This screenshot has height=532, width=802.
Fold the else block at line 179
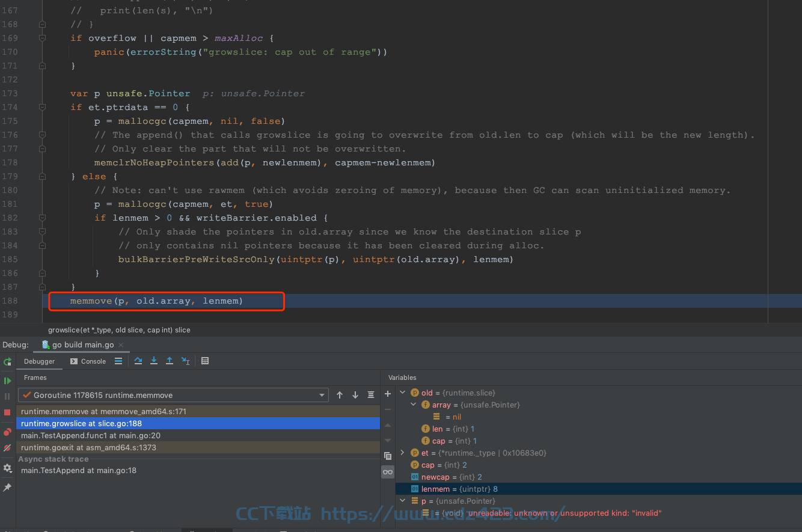click(42, 176)
